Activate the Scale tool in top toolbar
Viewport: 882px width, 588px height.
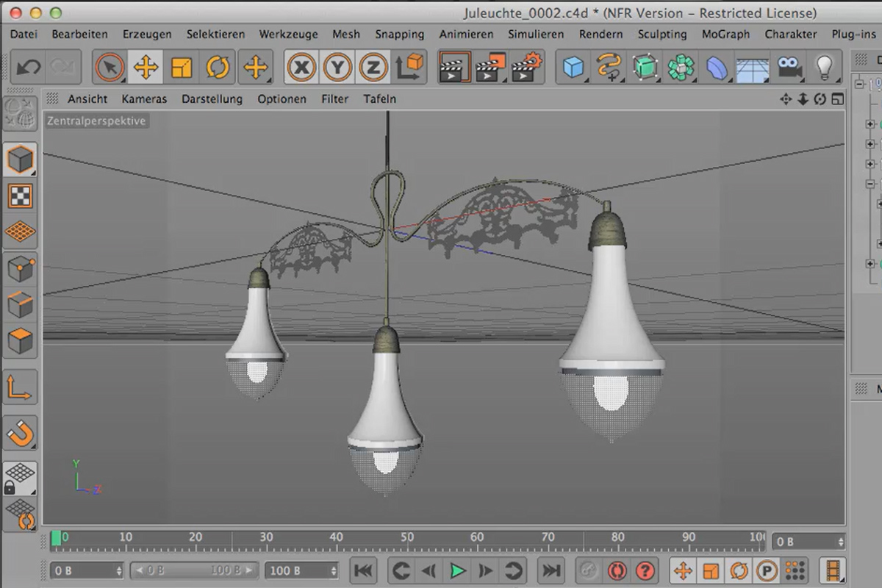pyautogui.click(x=181, y=68)
